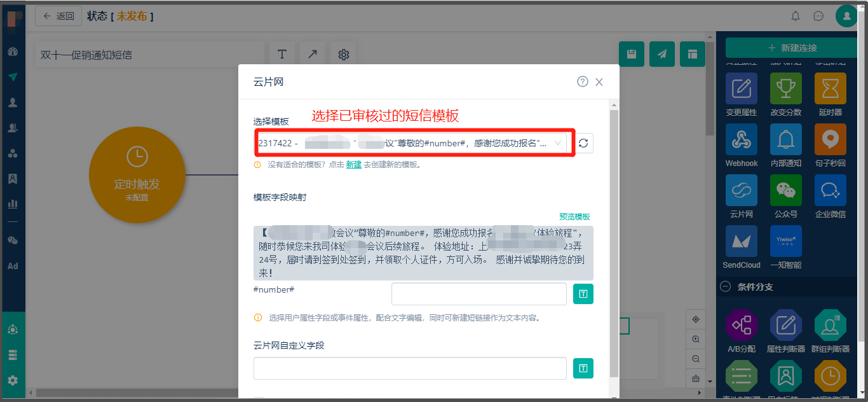Click the text T tool above canvas

282,55
